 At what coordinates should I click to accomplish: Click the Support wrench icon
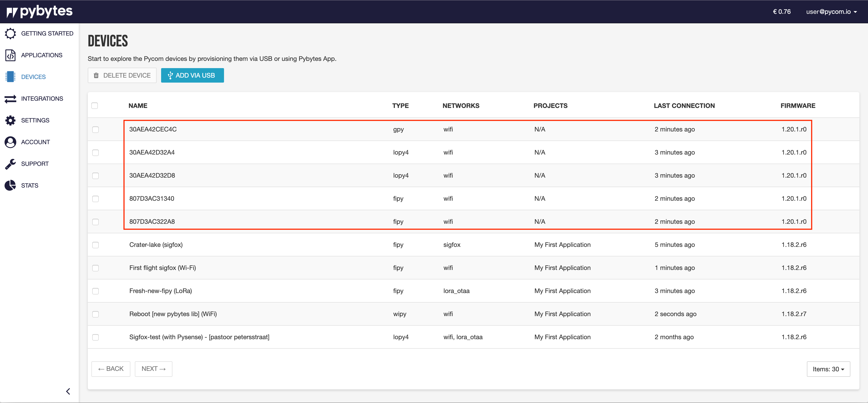(10, 164)
